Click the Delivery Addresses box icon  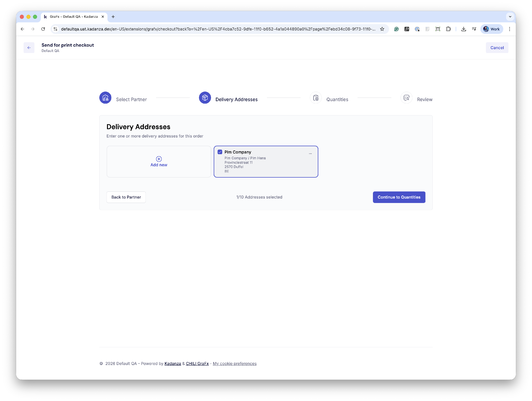click(205, 98)
